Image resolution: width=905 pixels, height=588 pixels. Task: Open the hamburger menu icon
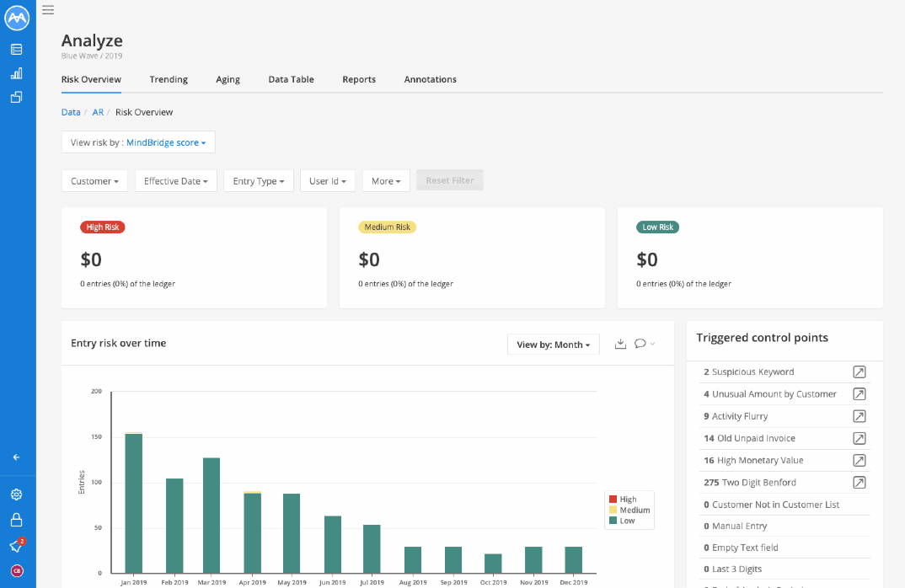point(48,10)
